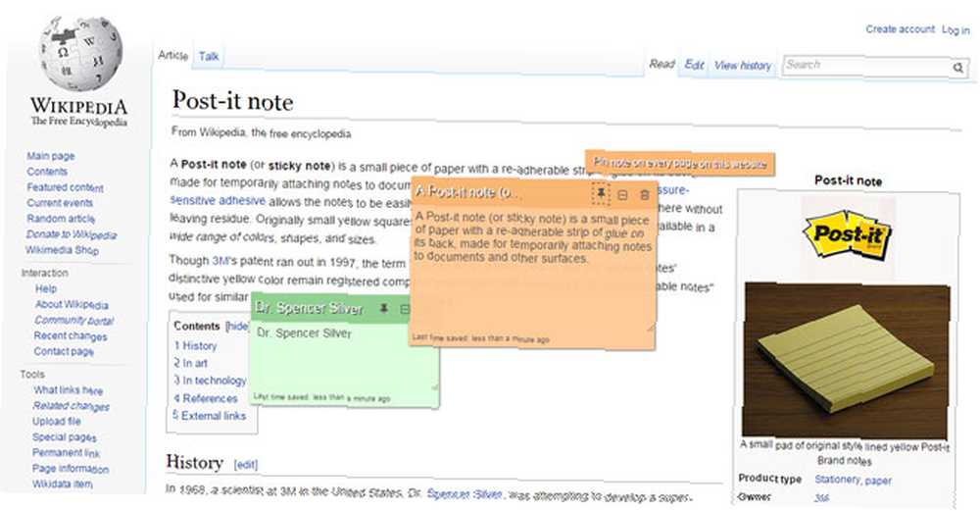Minimize the green Dr. Spencer Silver note
Image resolution: width=980 pixels, height=511 pixels.
[x=405, y=310]
